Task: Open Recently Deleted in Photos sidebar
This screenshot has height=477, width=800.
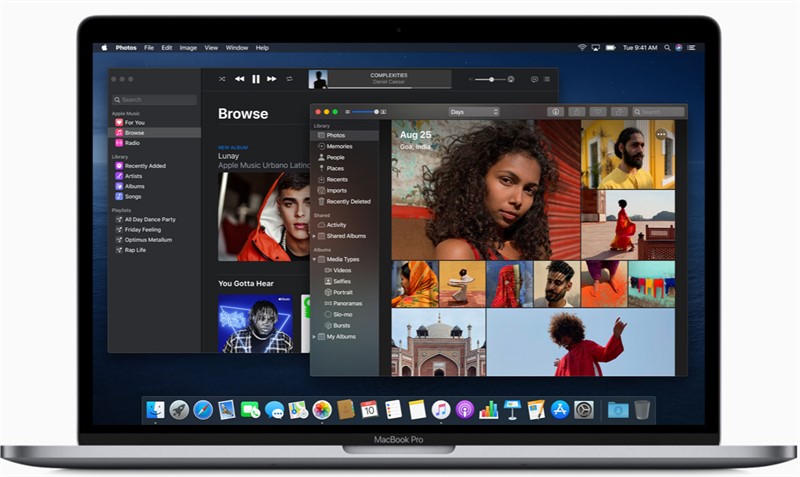Action: [348, 201]
